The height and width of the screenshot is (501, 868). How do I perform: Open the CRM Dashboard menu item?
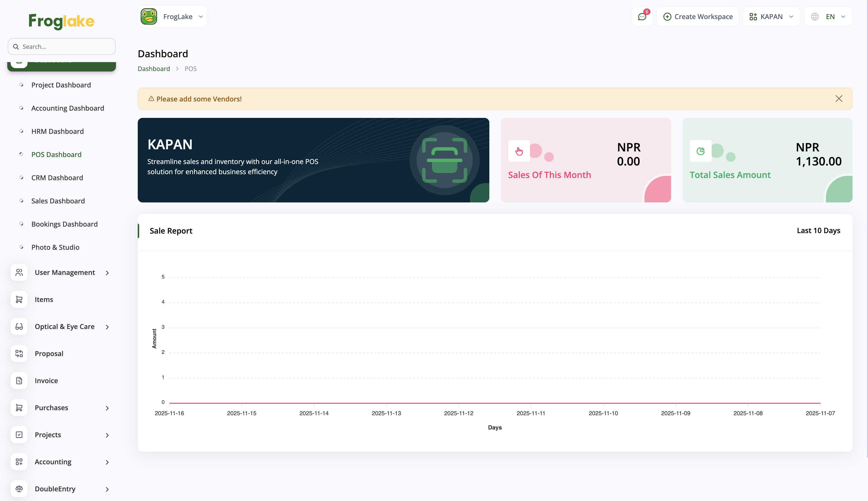(57, 178)
